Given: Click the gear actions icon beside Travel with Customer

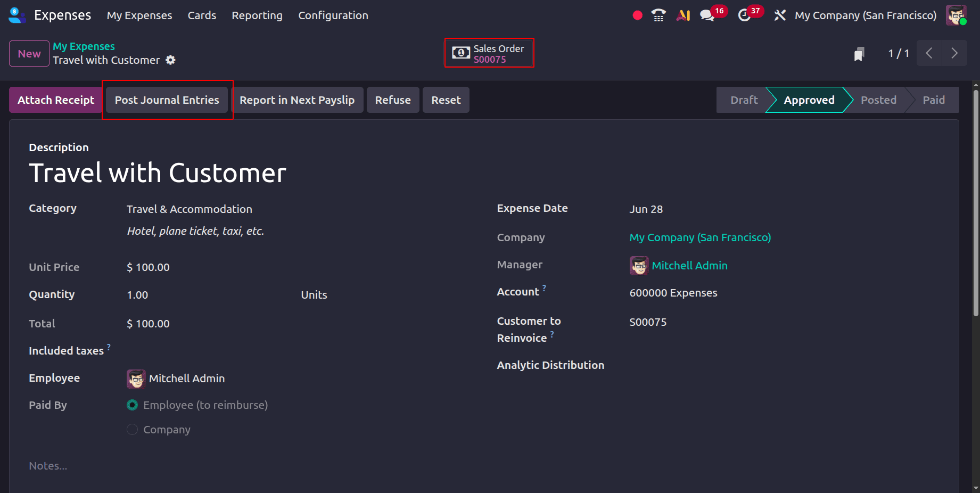Looking at the screenshot, I should (170, 60).
